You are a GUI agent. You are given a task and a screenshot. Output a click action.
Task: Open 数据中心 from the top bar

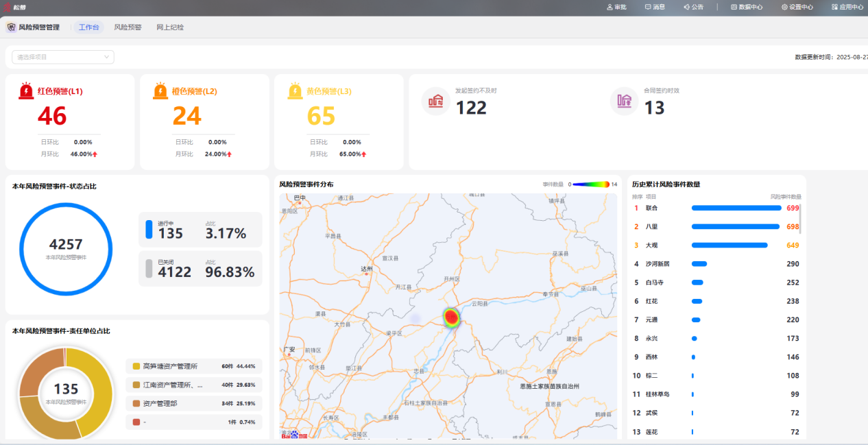tap(747, 7)
